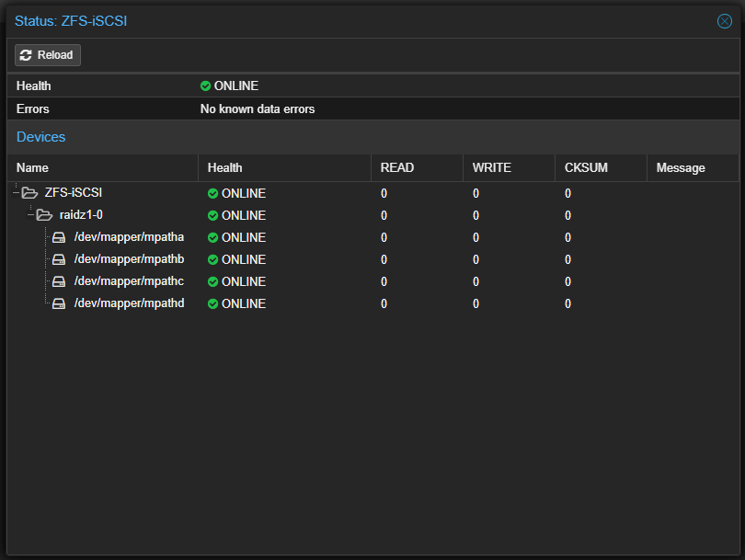Collapse the raidz1-0 device group
Viewport: 745px width, 560px height.
click(30, 214)
